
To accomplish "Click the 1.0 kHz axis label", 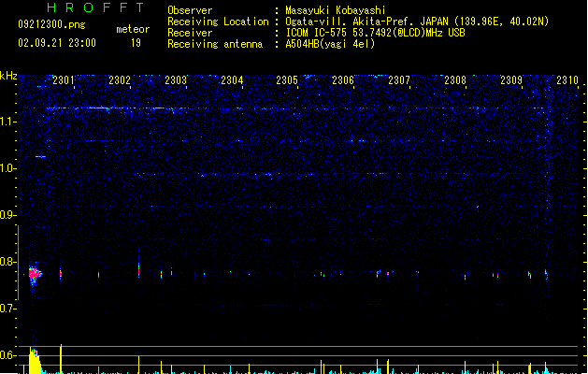I will [x=8, y=168].
